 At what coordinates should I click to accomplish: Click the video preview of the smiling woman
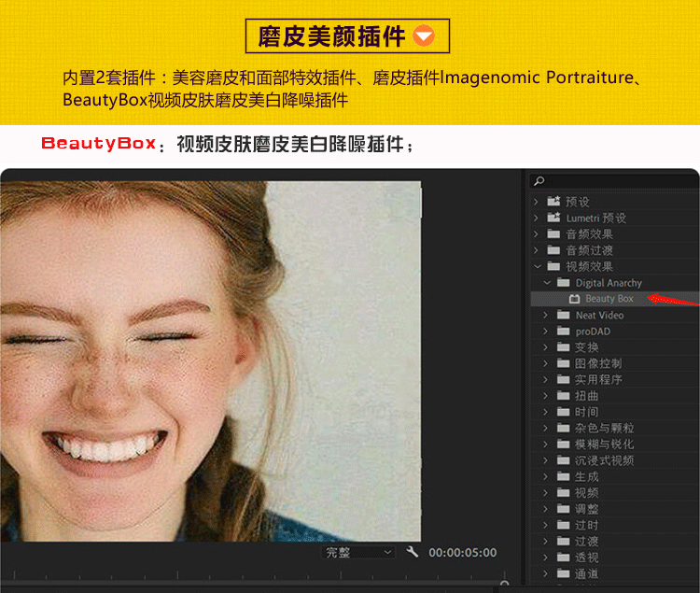pos(210,361)
